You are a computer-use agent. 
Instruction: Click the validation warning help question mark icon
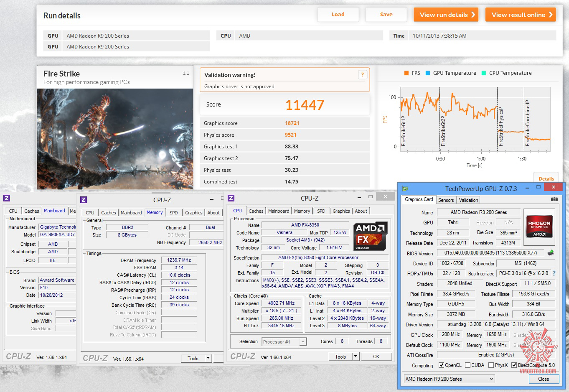tap(363, 74)
